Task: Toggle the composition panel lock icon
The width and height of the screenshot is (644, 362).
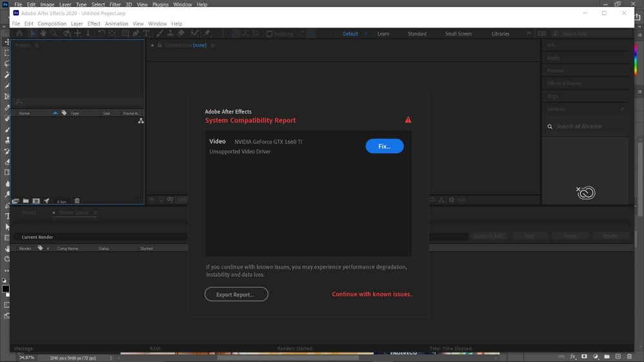Action: pyautogui.click(x=160, y=45)
